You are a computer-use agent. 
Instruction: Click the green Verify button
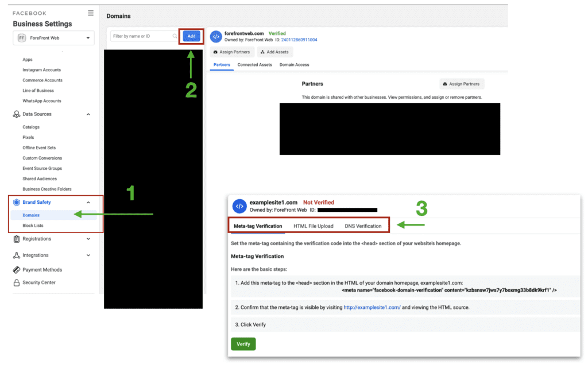[x=243, y=344]
